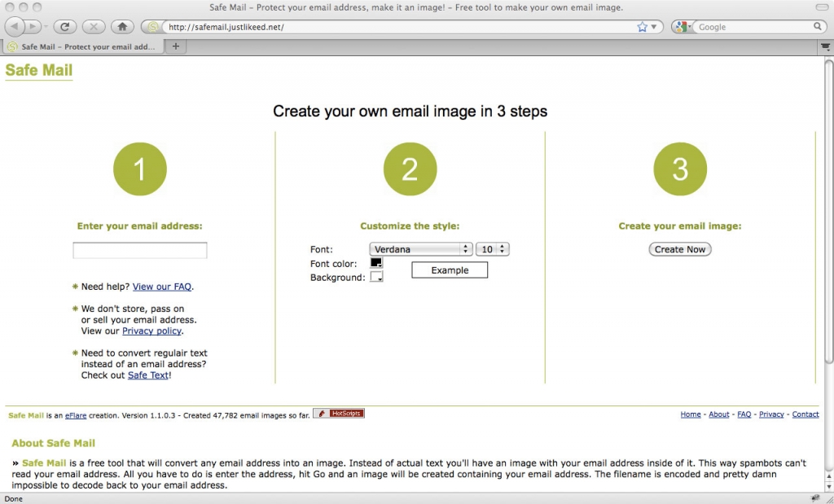Open the URL history dropdown arrow
834x504 pixels.
point(654,27)
